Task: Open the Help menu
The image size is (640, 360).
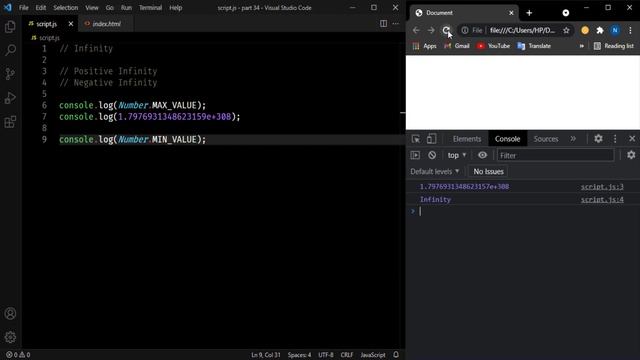Action: tap(176, 8)
